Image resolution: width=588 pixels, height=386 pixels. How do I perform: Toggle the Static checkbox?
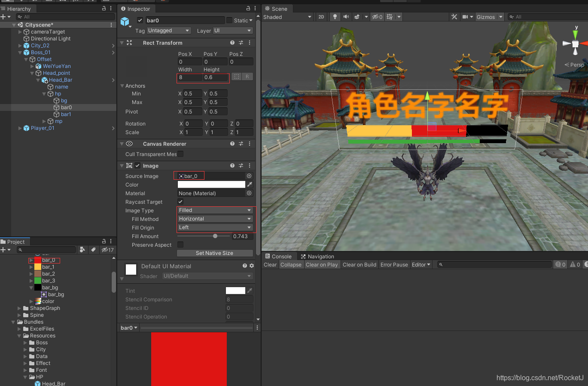[x=229, y=20]
